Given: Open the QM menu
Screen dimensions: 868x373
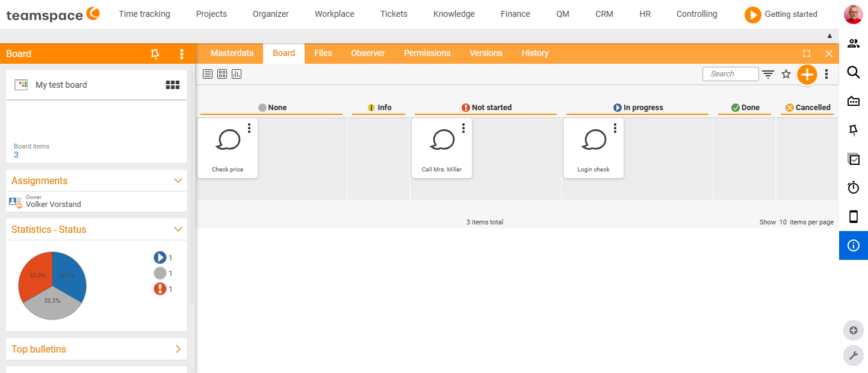Looking at the screenshot, I should click(563, 14).
